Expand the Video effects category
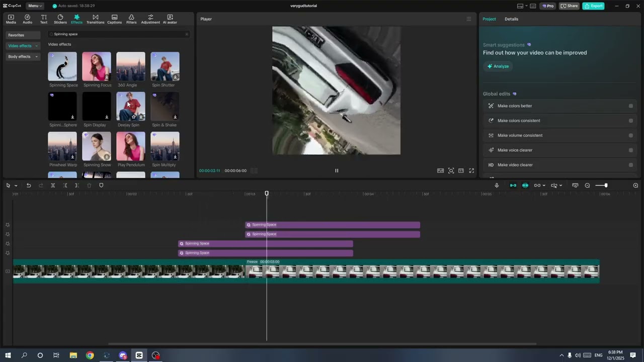644x362 pixels. coord(23,46)
